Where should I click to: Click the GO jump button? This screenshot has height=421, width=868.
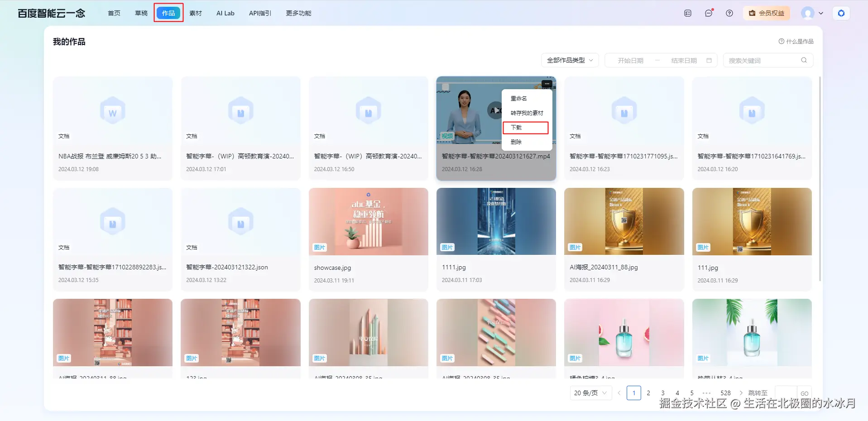(804, 393)
